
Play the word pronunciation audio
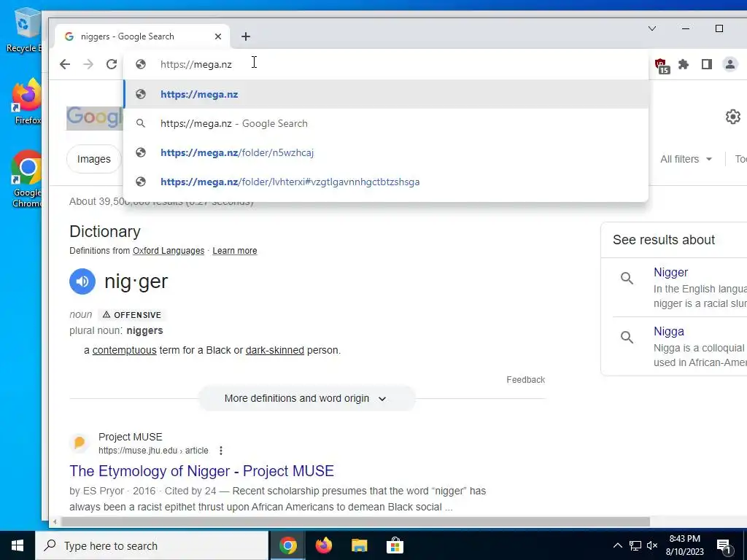click(x=82, y=281)
